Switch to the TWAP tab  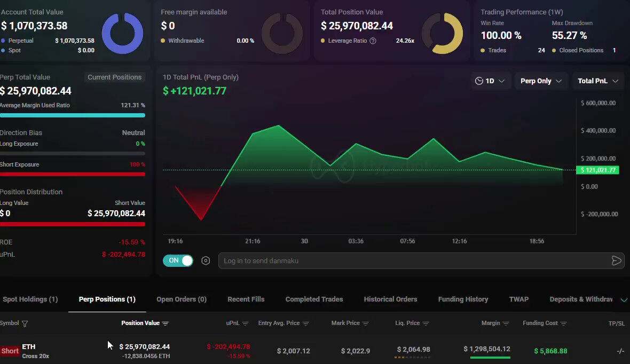(519, 299)
